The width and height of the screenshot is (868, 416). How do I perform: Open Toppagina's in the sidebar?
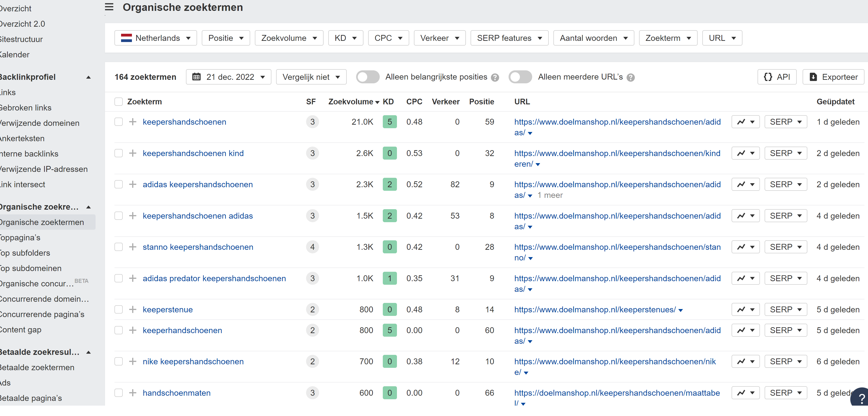click(20, 238)
